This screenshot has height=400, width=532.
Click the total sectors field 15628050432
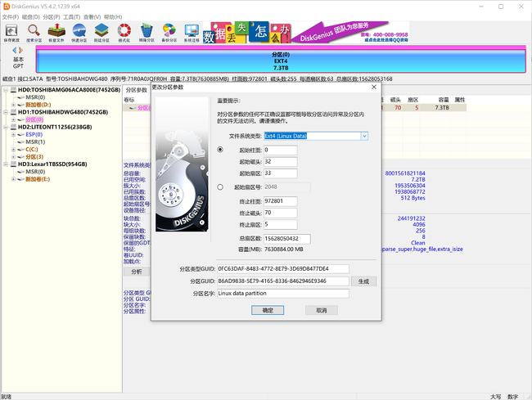[287, 239]
